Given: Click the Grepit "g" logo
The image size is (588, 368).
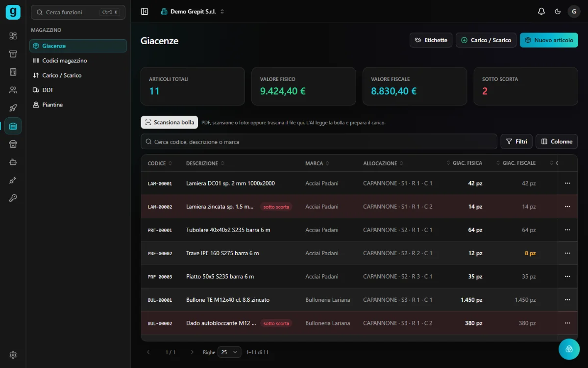Looking at the screenshot, I should pyautogui.click(x=13, y=12).
